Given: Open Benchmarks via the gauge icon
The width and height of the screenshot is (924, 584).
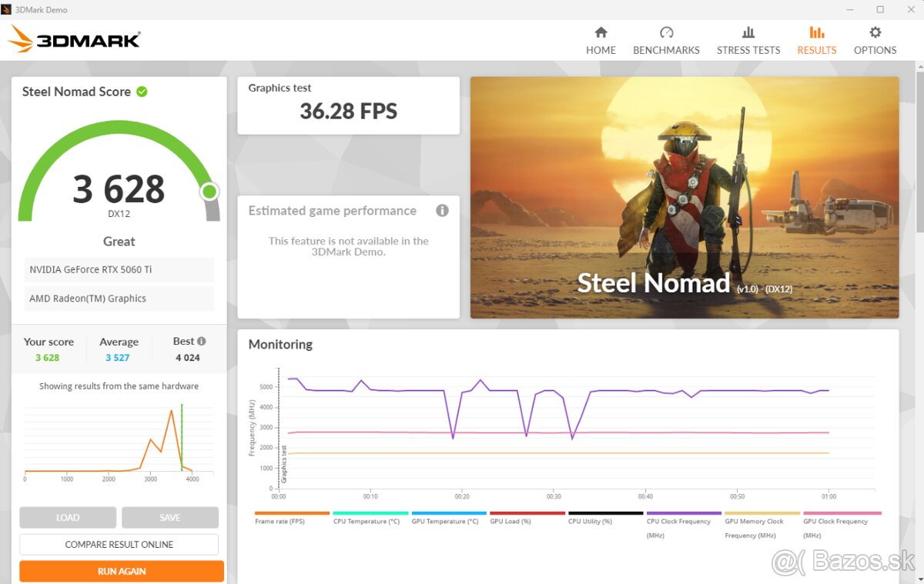Looking at the screenshot, I should click(666, 32).
